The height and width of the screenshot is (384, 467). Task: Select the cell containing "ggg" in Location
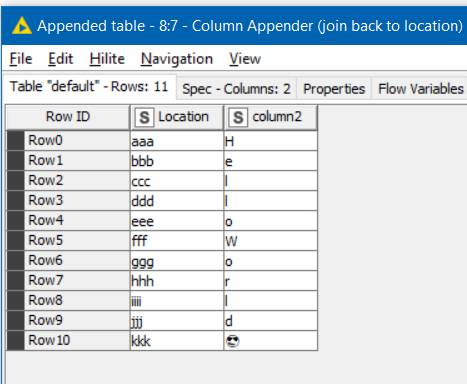pos(177,261)
